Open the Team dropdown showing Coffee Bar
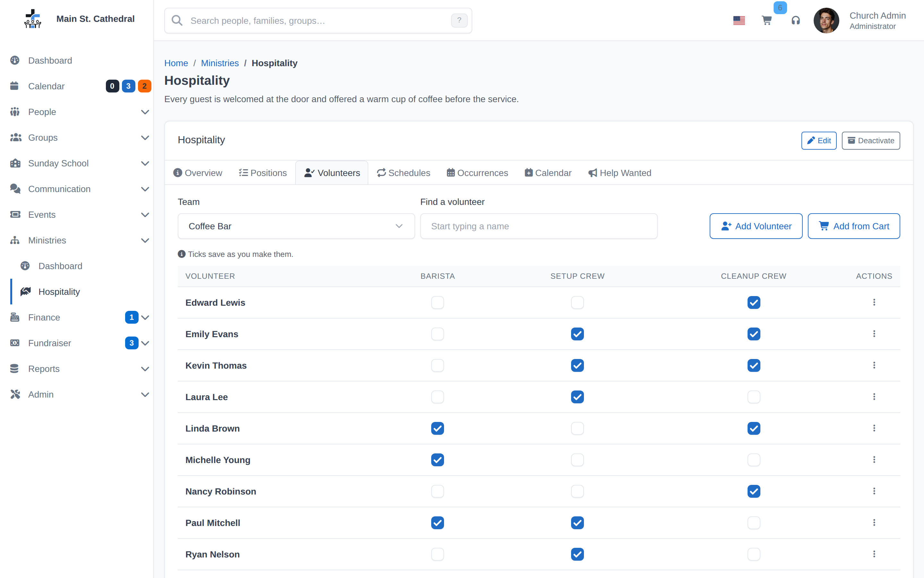Image resolution: width=924 pixels, height=578 pixels. (x=296, y=226)
